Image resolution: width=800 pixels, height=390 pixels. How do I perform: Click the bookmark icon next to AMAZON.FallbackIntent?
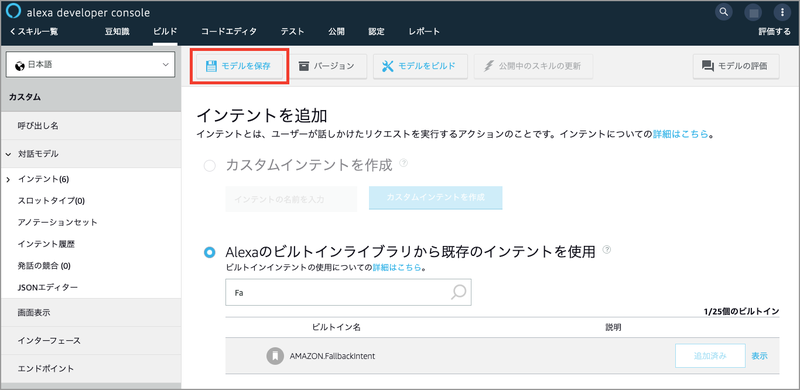(275, 356)
